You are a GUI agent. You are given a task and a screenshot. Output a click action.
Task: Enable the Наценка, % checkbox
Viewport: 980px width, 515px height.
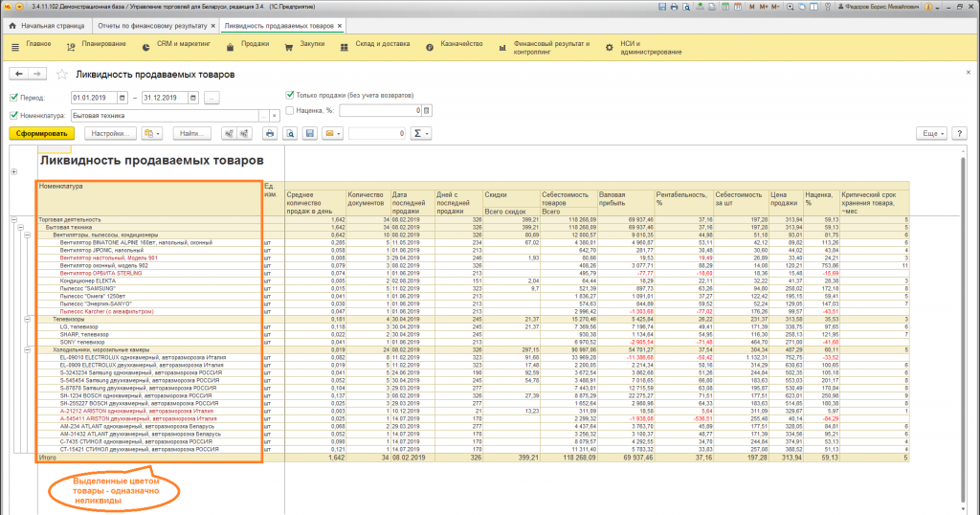point(291,110)
